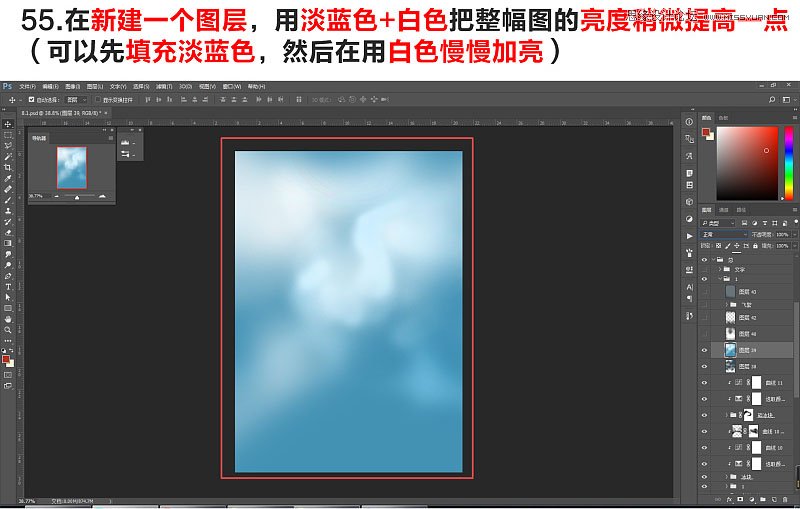800x509 pixels.
Task: Toggle visibility of 曲线 11 layer
Action: tap(705, 383)
